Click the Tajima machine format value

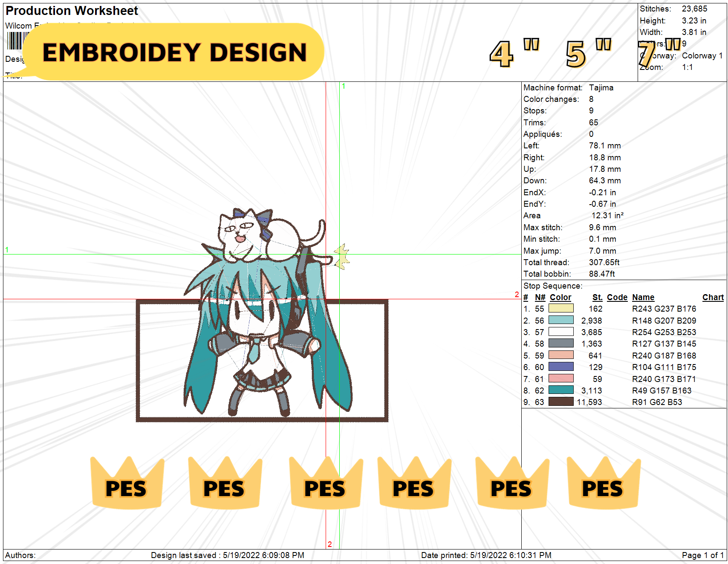[x=601, y=87]
